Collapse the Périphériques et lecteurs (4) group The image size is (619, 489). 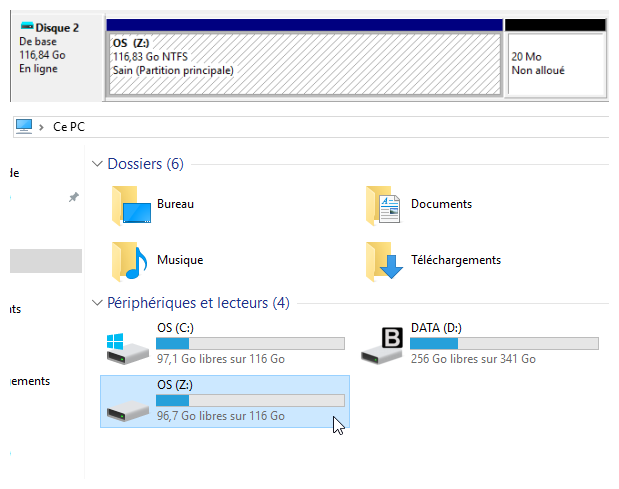[97, 303]
